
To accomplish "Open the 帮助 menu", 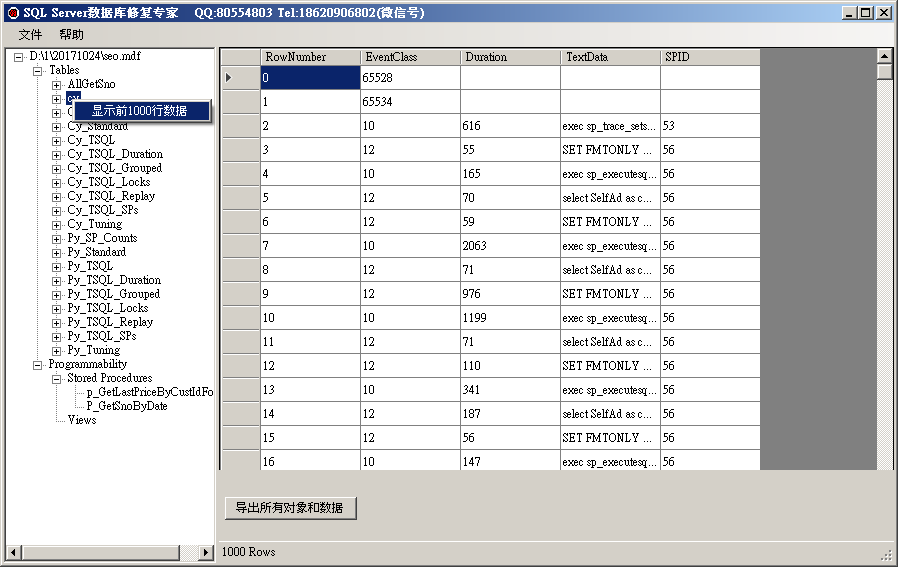I will pyautogui.click(x=71, y=34).
